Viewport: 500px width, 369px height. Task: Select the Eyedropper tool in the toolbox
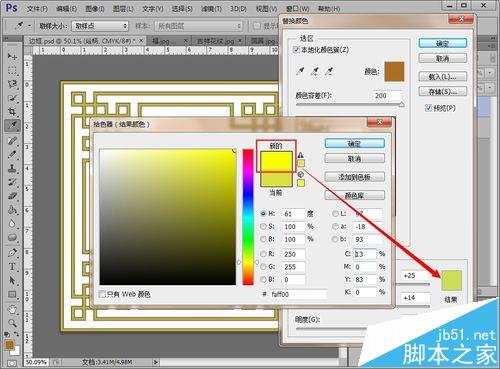tap(12, 125)
